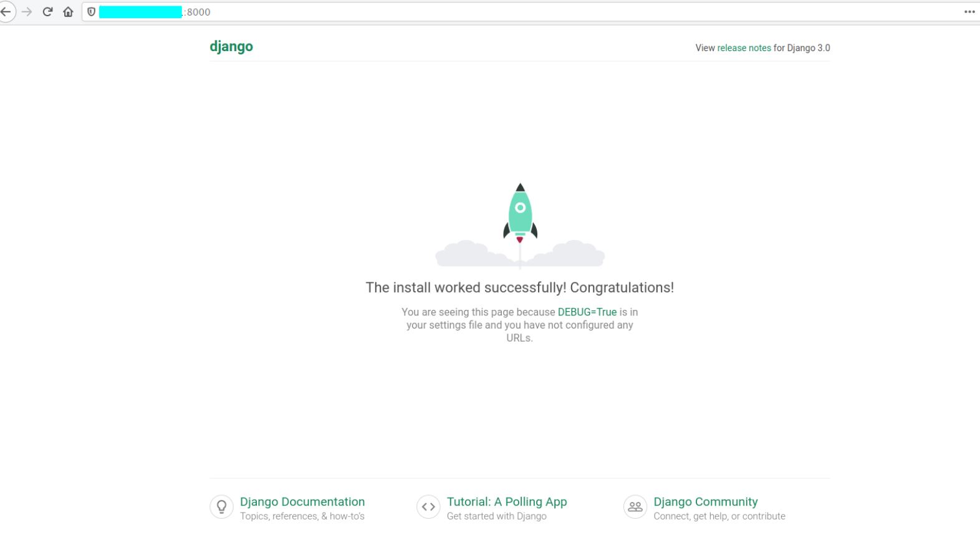Open the tracking protection shield icon
The height and width of the screenshot is (540, 980).
click(91, 12)
